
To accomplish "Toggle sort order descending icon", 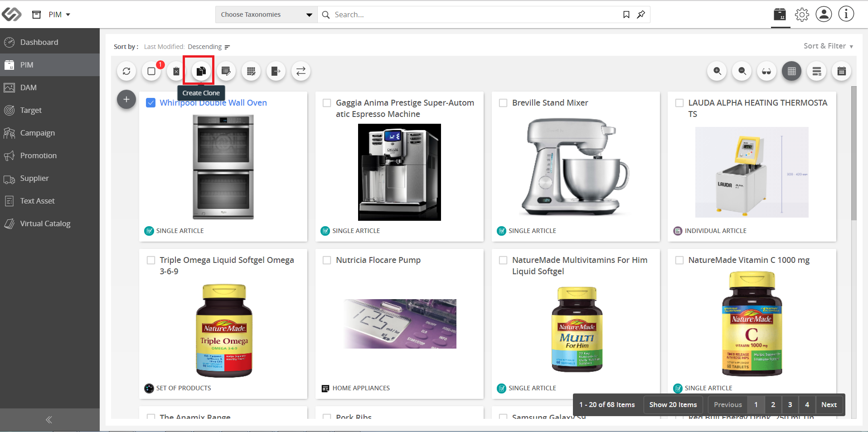I will 227,47.
